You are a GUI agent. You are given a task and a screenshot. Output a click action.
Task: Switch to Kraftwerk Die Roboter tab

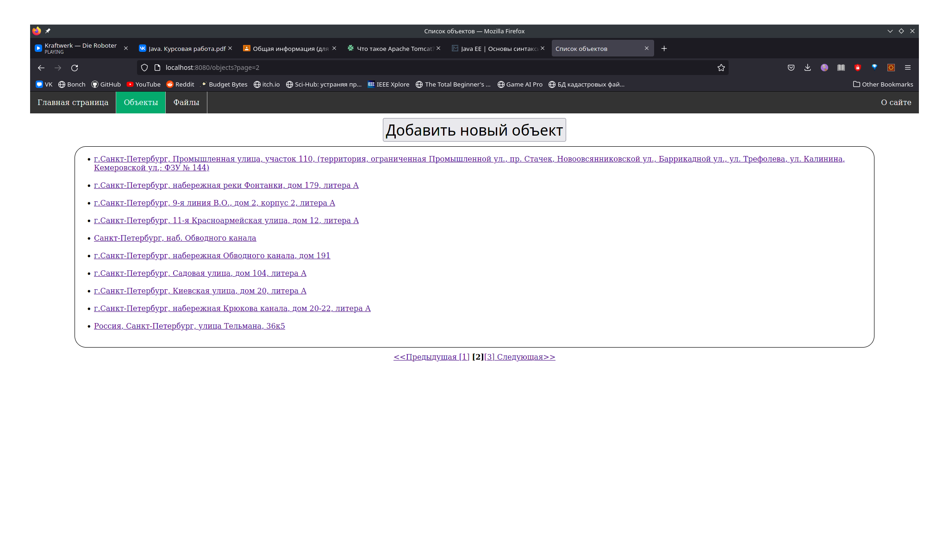(79, 48)
